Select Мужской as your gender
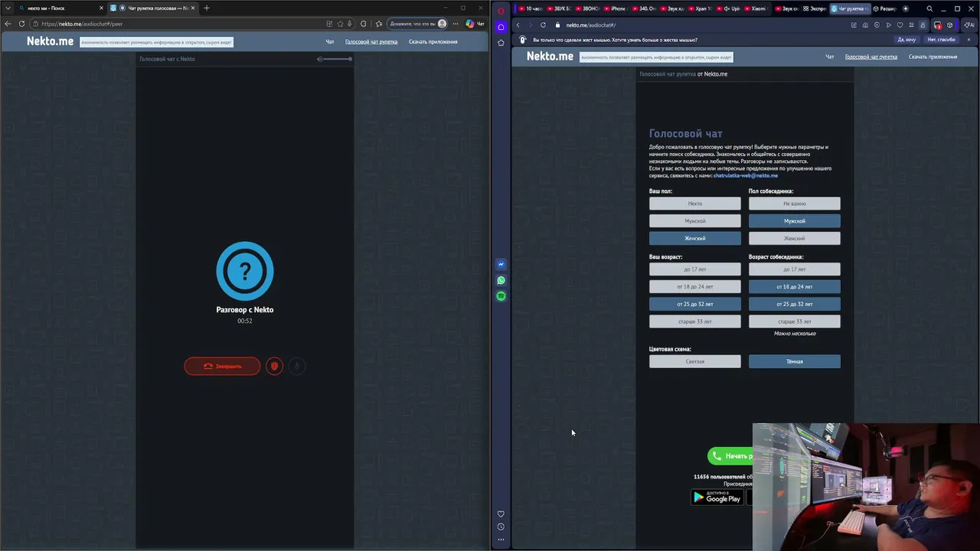Screen dimensions: 980x551 tap(694, 220)
